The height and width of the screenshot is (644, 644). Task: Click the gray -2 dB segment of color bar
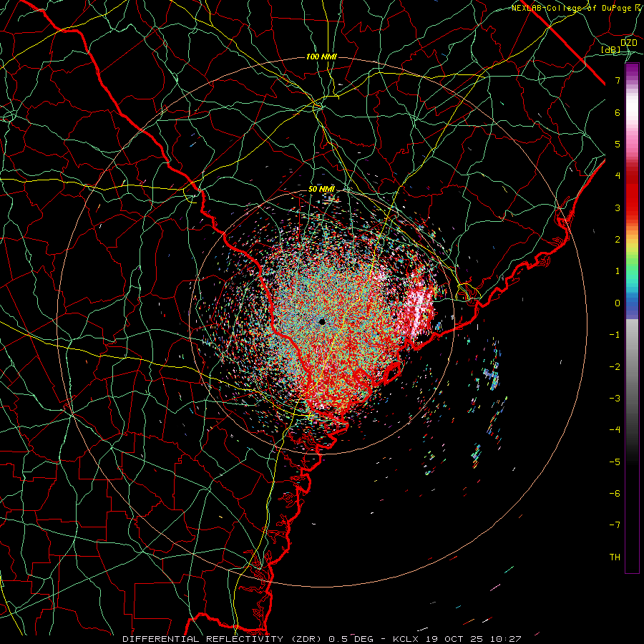click(632, 366)
